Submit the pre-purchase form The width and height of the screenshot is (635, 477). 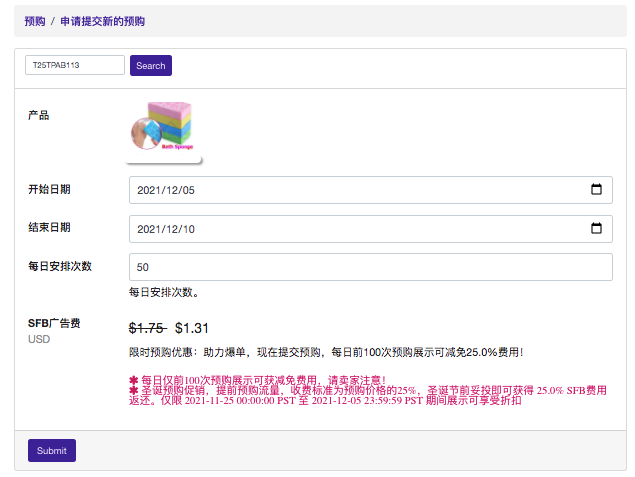52,450
